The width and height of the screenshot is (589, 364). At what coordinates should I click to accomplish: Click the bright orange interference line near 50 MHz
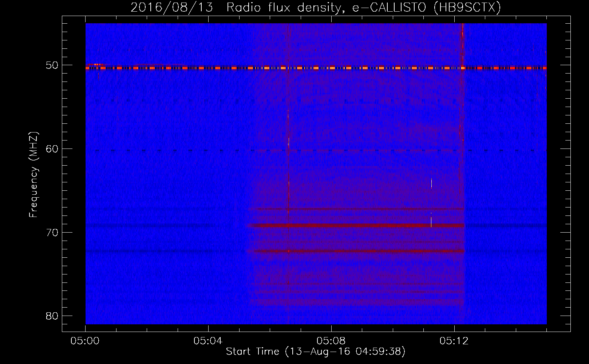[316, 68]
